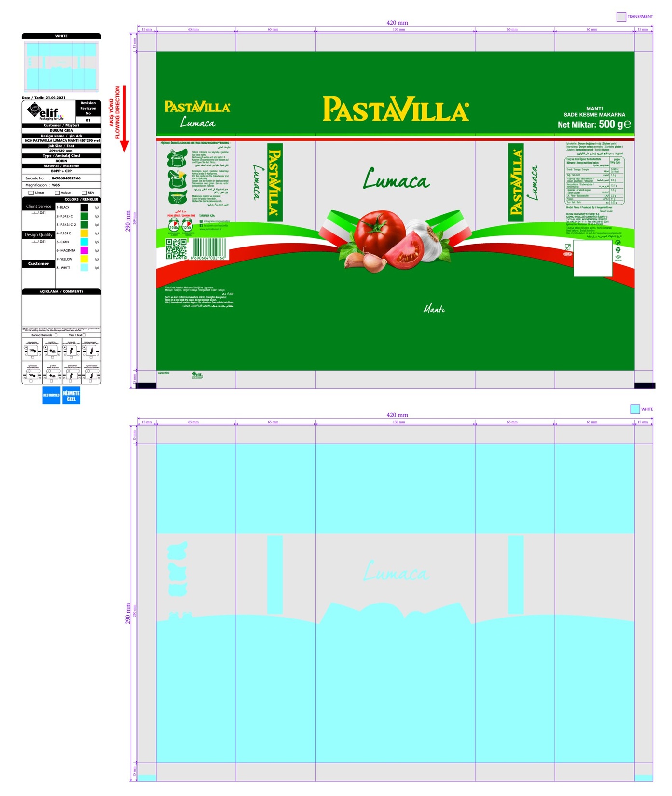Image resolution: width=672 pixels, height=796 pixels.
Task: Click the orange-yellow swatch for 4- P.109 C
Action: coord(84,233)
